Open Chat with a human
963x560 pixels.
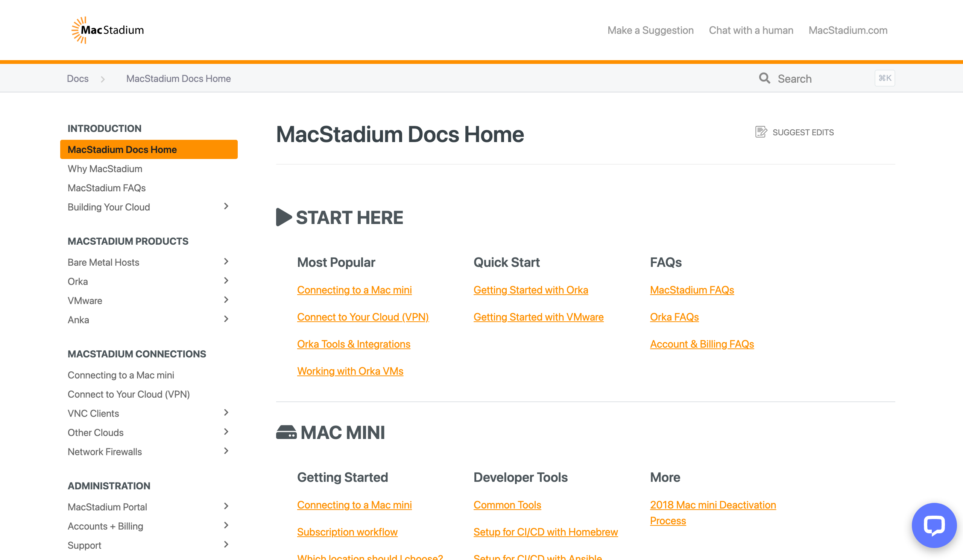coord(751,30)
